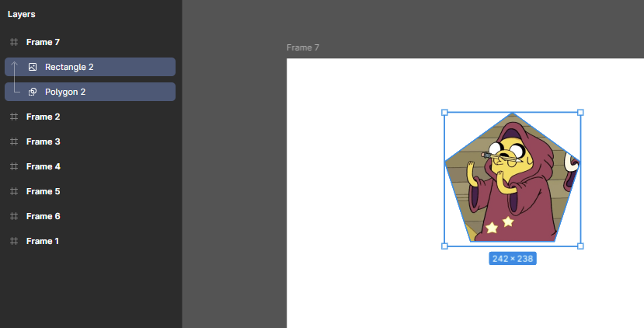The width and height of the screenshot is (644, 328).
Task: Select the Frame 7 layer
Action: [90, 42]
